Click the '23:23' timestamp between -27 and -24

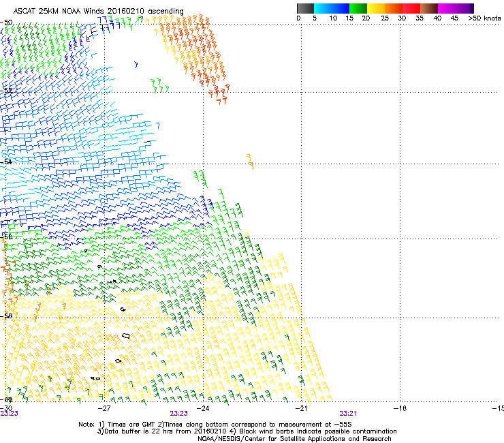[x=178, y=414]
